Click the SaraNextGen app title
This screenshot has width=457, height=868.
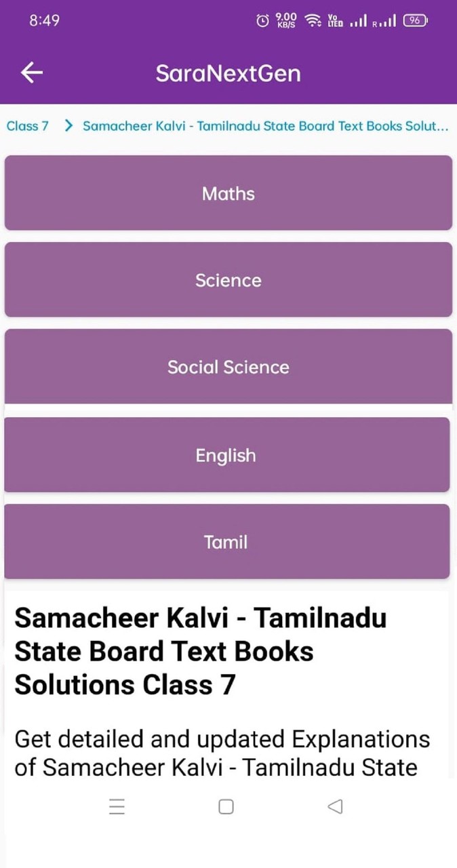pyautogui.click(x=228, y=73)
